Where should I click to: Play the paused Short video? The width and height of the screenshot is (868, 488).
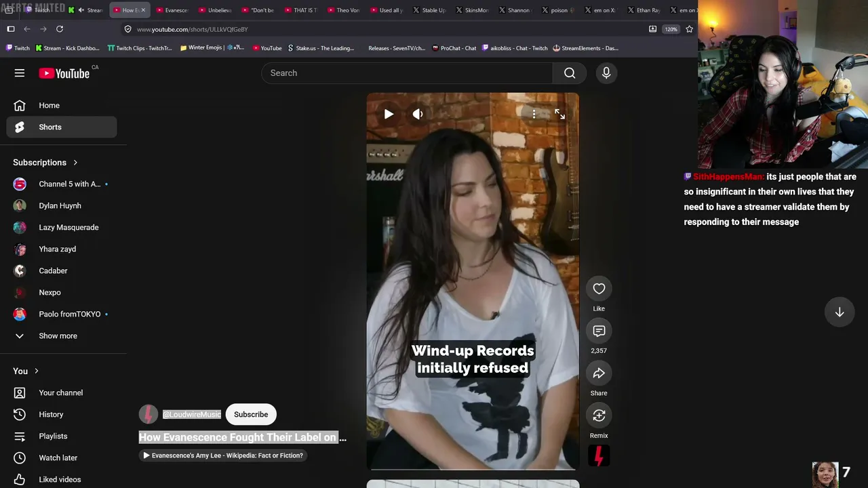[389, 114]
